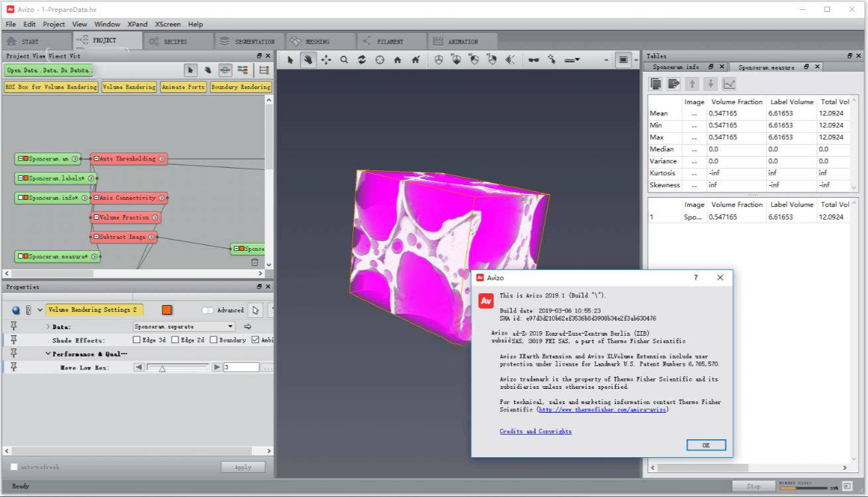Click the Set Home icon in viewer toolbar
The width and height of the screenshot is (868, 497).
(416, 60)
